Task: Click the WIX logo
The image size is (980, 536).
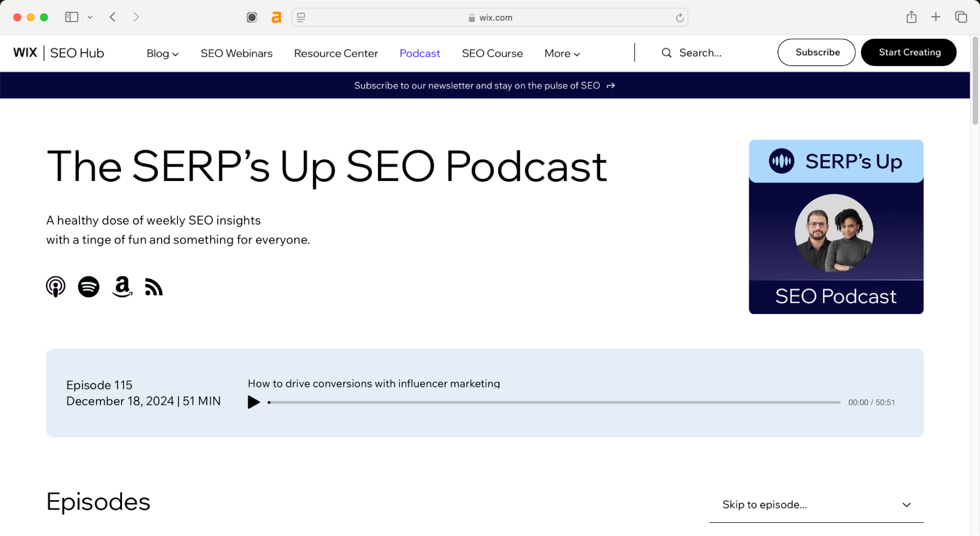Action: tap(25, 52)
